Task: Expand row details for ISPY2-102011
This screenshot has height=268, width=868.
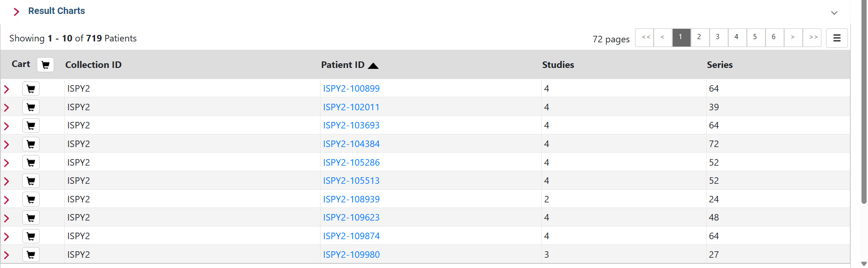Action: tap(7, 107)
